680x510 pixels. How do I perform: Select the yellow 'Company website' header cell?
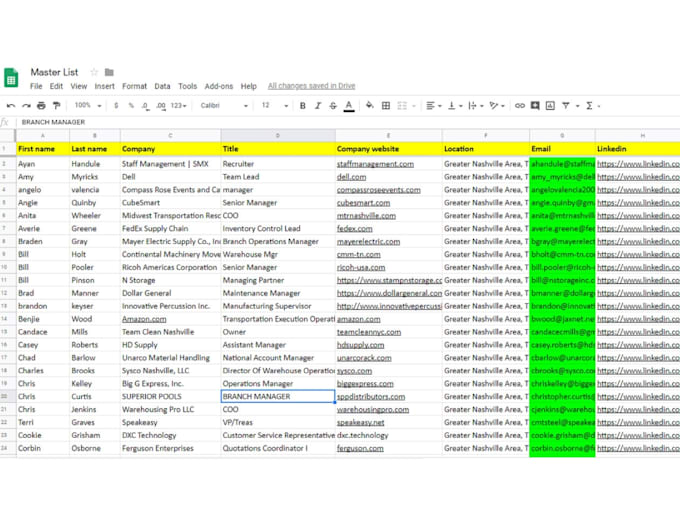click(x=388, y=149)
